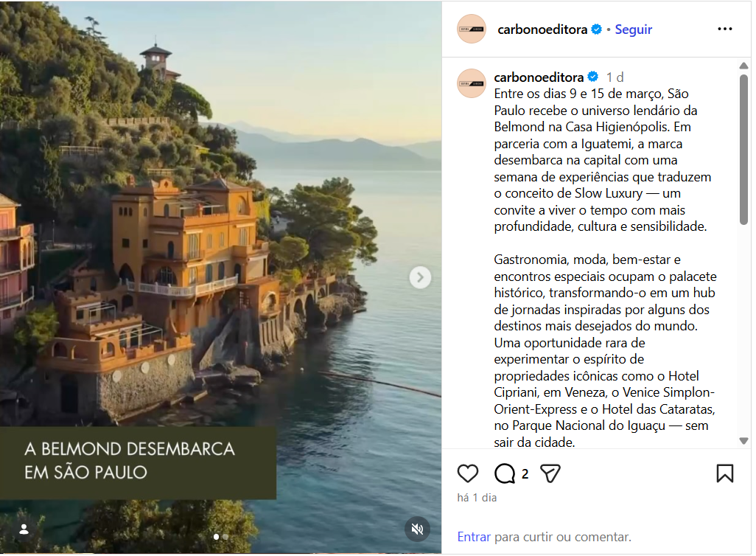Click Entrar to log in
Screen dimensions: 756x556
click(x=474, y=537)
